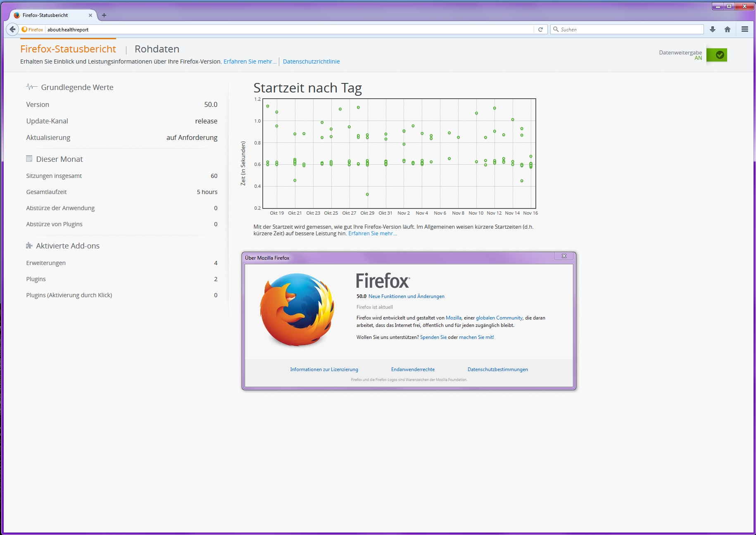756x535 pixels.
Task: Reload the page with refresh icon
Action: point(540,29)
